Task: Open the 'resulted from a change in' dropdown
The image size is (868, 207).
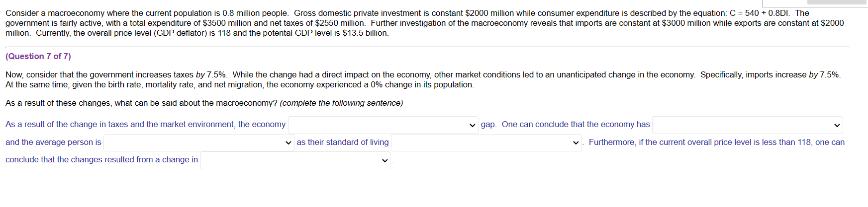Action: (x=295, y=160)
